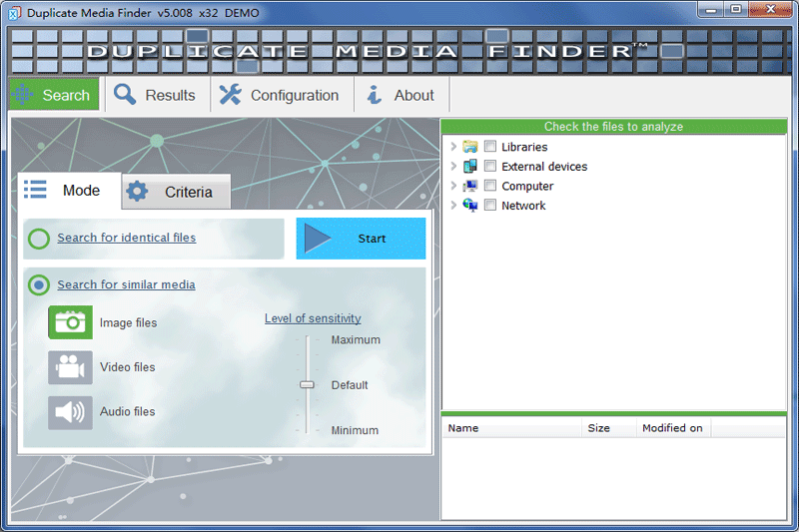The height and width of the screenshot is (532, 799).
Task: Click the magnifier icon on Results tab
Action: tap(125, 95)
